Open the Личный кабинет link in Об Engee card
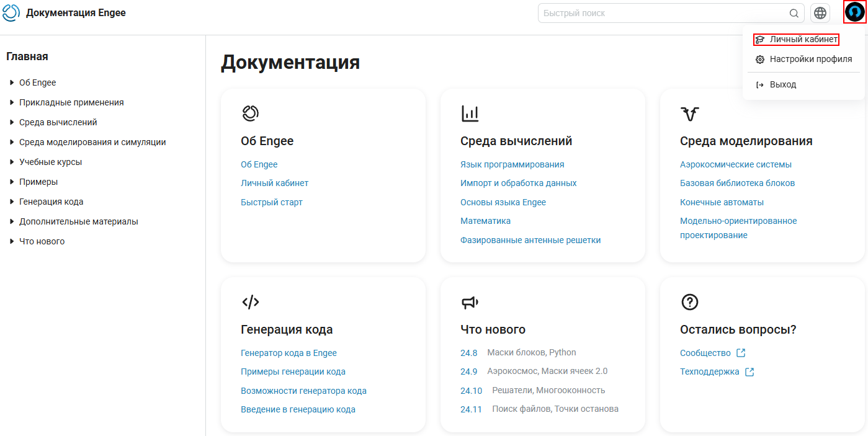Viewport: 868px width, 436px height. coord(275,183)
